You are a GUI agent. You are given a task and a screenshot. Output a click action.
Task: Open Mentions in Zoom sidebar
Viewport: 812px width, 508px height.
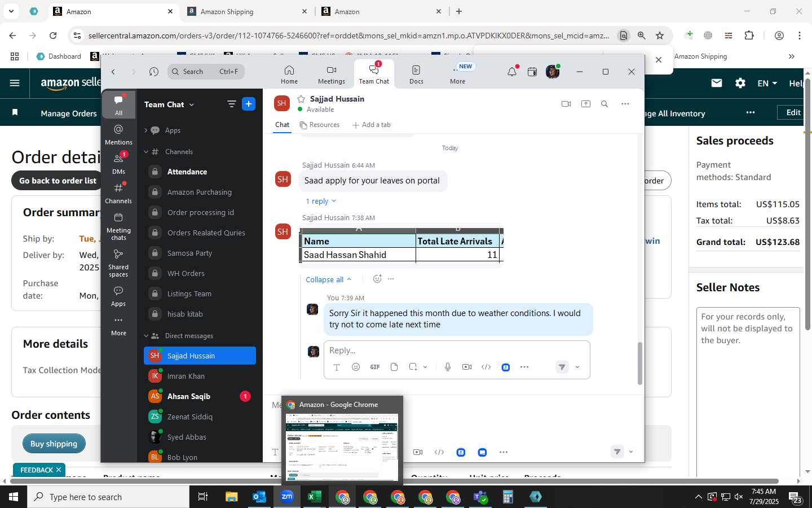(118, 134)
